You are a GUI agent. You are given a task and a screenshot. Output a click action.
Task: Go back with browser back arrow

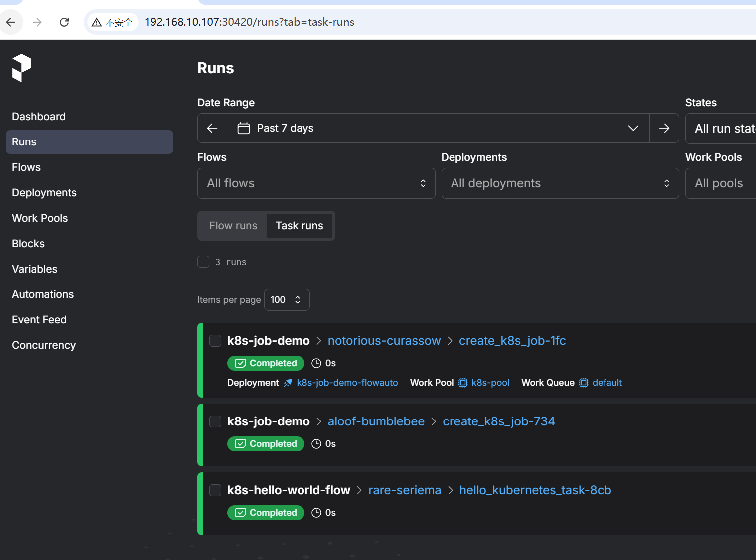[10, 22]
